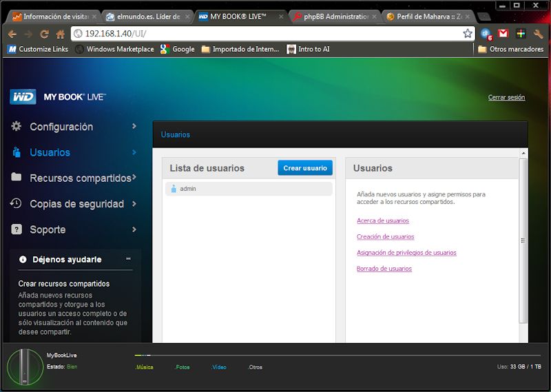The width and height of the screenshot is (551, 392).
Task: Click the colorful plus extension icon
Action: pos(521,33)
